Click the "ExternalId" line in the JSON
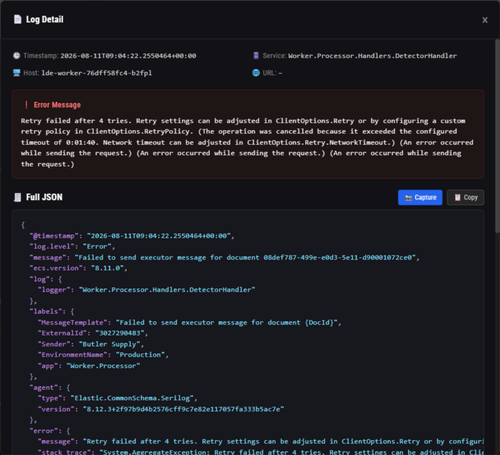Viewport: 500px width, 455px height. pos(93,333)
